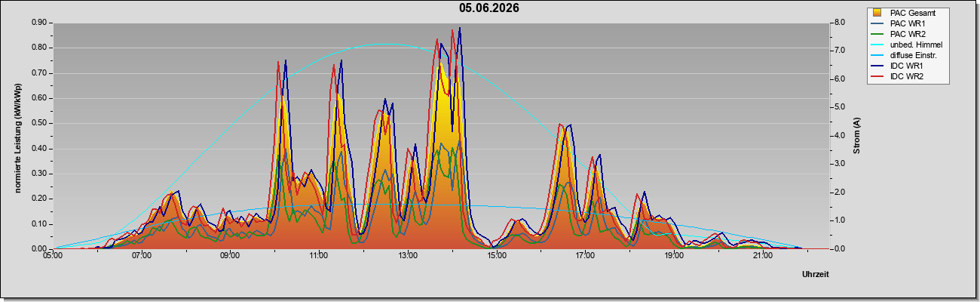980x302 pixels.
Task: Click the 05:00 time axis label
Action: pos(53,257)
